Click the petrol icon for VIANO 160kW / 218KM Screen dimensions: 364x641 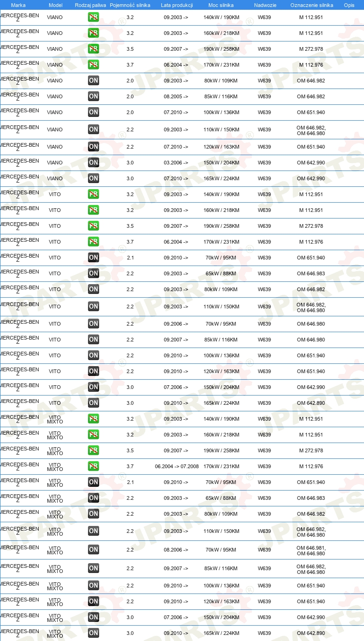(x=94, y=33)
